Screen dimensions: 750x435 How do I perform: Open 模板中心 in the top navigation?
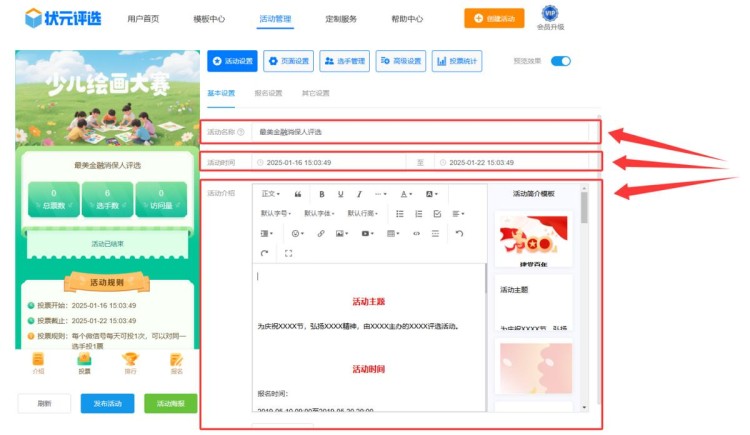209,19
